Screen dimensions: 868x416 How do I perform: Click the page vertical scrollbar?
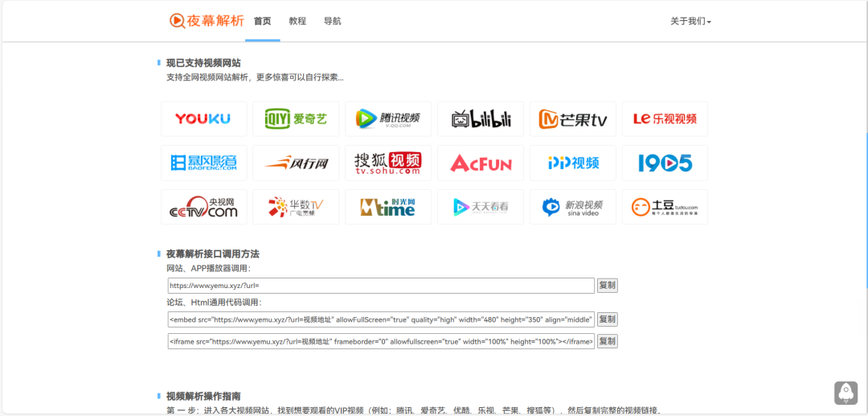click(x=866, y=211)
